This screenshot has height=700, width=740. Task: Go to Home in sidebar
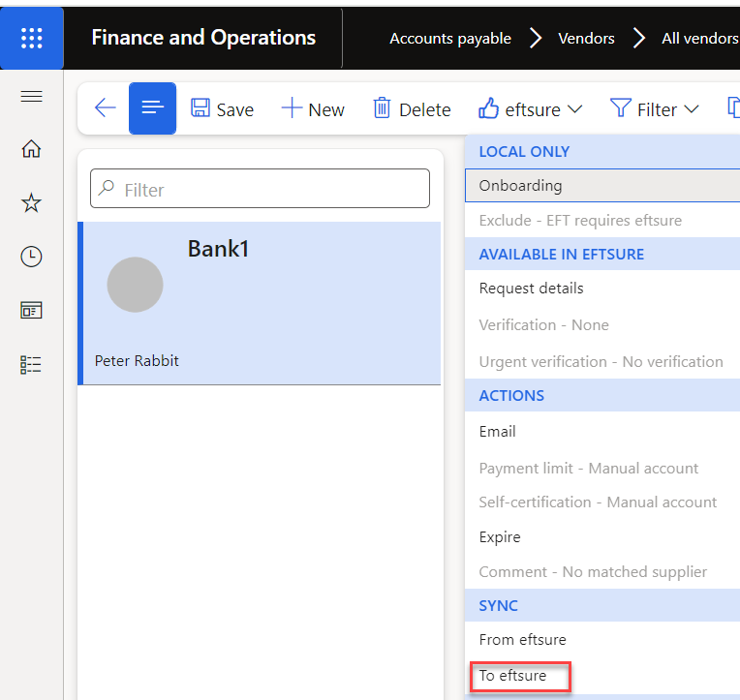(32, 148)
